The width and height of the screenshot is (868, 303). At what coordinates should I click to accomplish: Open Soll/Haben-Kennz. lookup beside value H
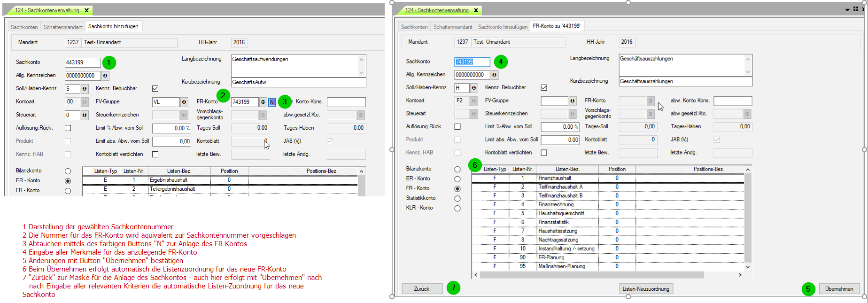click(x=474, y=88)
